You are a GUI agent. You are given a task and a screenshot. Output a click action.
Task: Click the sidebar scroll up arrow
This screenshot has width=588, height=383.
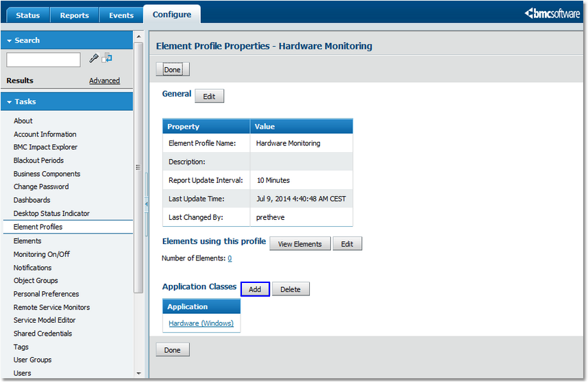(138, 36)
